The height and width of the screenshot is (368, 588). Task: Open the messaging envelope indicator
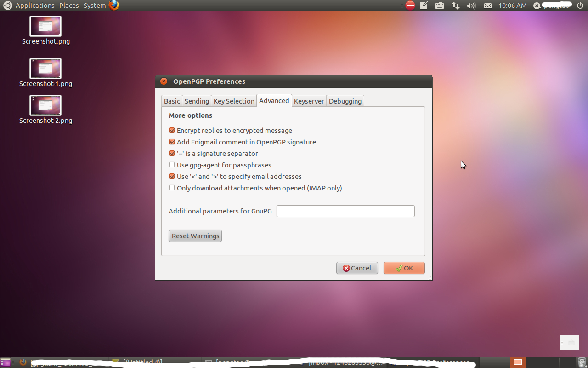[x=488, y=6]
